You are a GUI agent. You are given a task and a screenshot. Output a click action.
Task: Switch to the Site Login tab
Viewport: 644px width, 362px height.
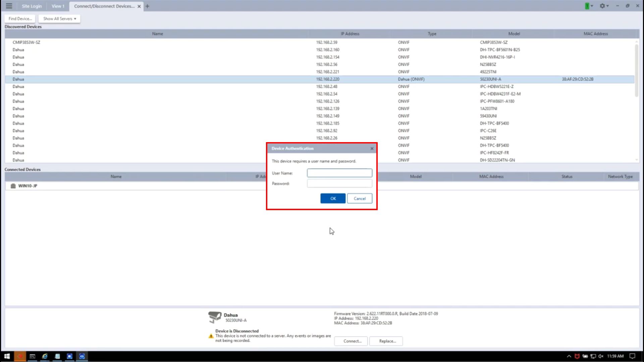[x=32, y=6]
